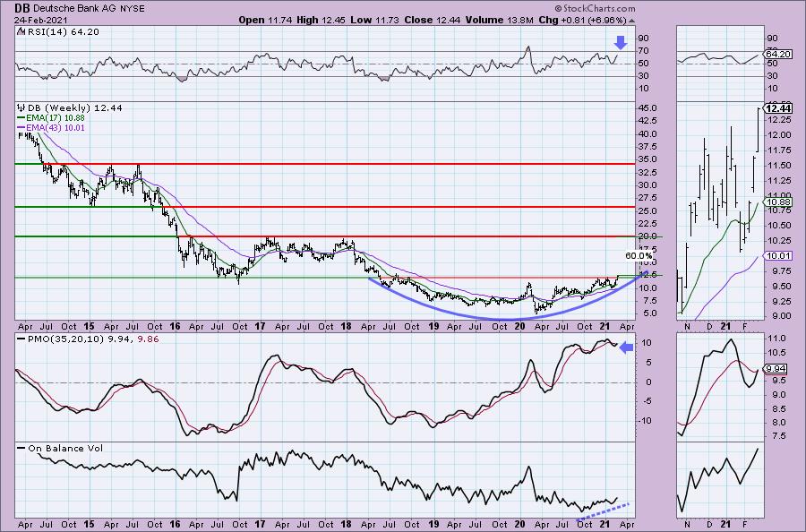
Task: Click the High 12.45 value
Action: (322, 20)
